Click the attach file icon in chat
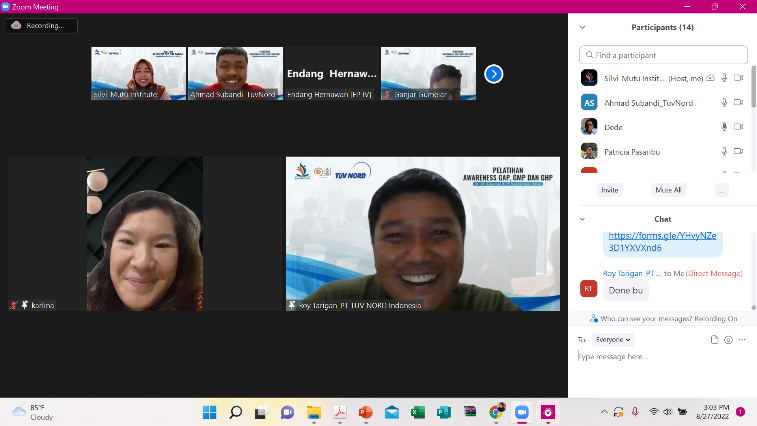757x426 pixels. 714,340
